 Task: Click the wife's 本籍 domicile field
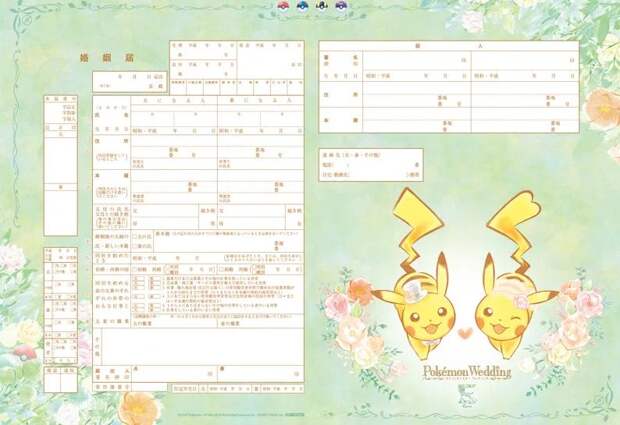click(261, 181)
